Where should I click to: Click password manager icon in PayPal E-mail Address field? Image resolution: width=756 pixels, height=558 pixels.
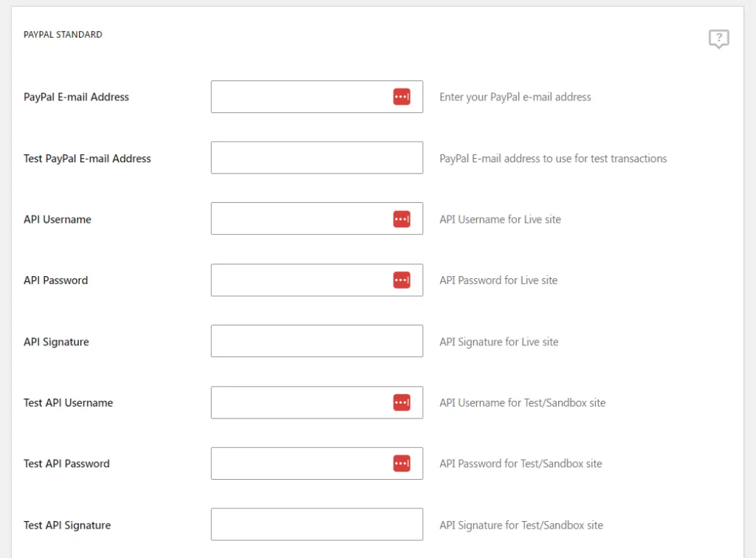click(x=402, y=97)
